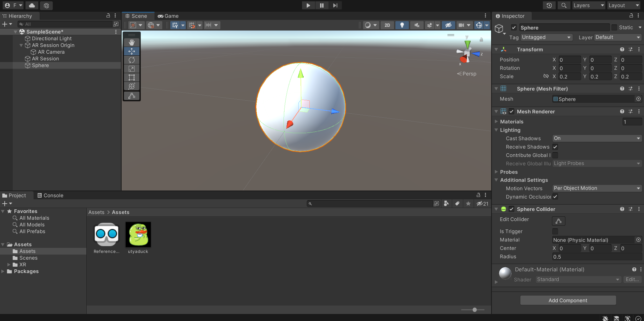This screenshot has height=321, width=644.
Task: Click the Radius input field
Action: coord(597,257)
